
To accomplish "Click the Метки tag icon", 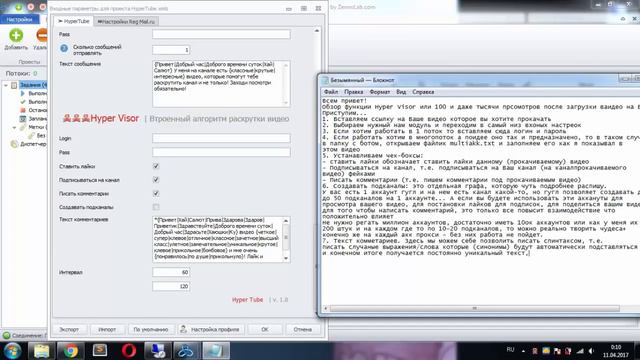I will [x=23, y=127].
